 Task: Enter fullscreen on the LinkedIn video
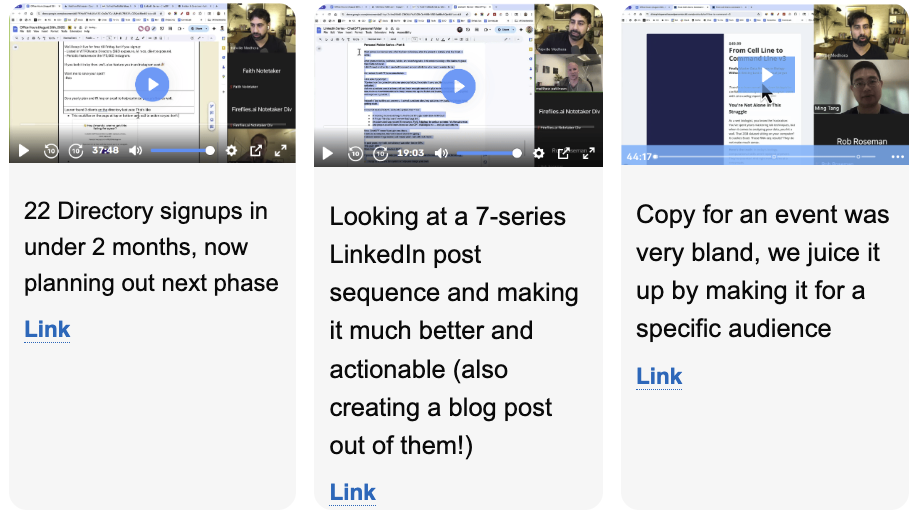[588, 153]
